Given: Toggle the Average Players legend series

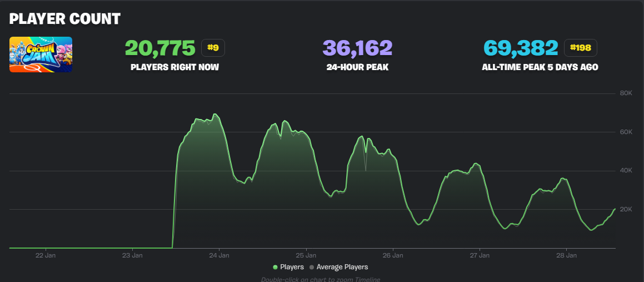Looking at the screenshot, I should (x=338, y=267).
